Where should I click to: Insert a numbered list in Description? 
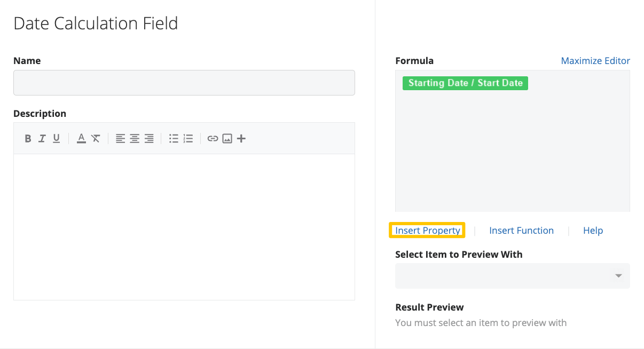tap(188, 139)
